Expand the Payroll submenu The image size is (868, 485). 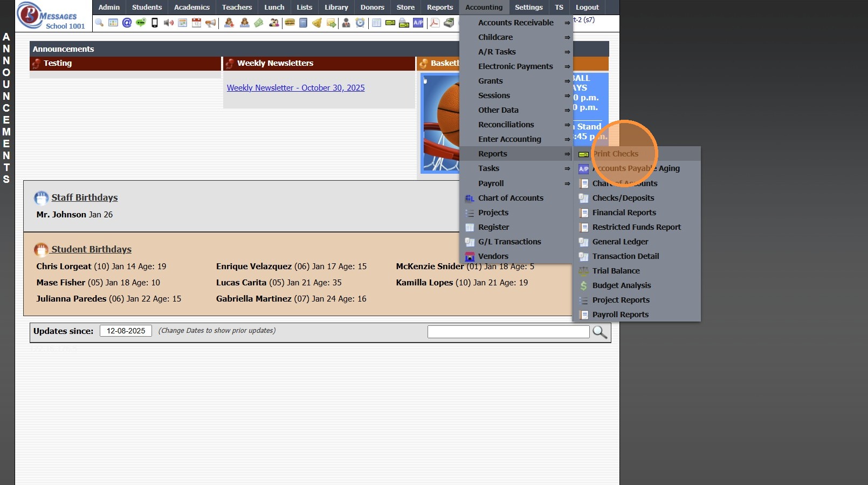(x=516, y=183)
